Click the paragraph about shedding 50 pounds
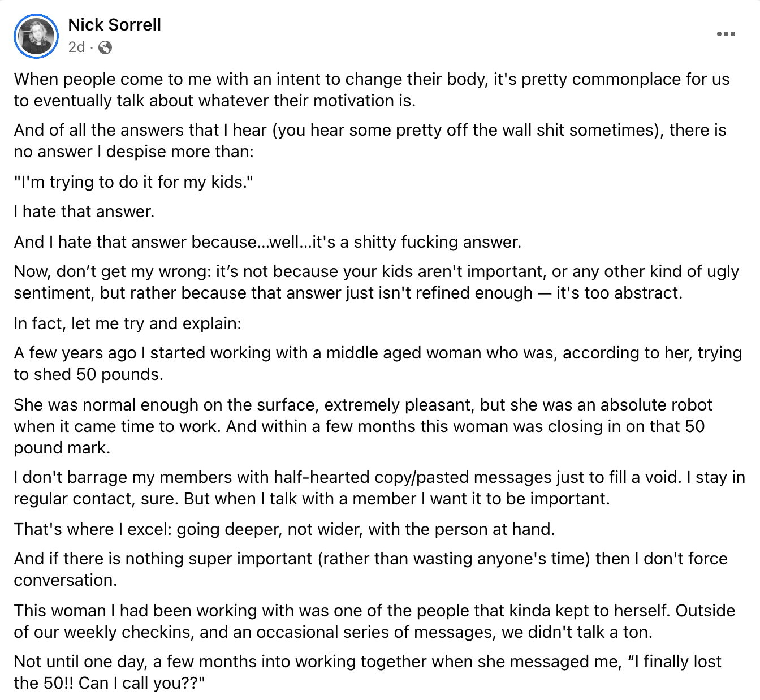This screenshot has height=700, width=760. [x=378, y=363]
